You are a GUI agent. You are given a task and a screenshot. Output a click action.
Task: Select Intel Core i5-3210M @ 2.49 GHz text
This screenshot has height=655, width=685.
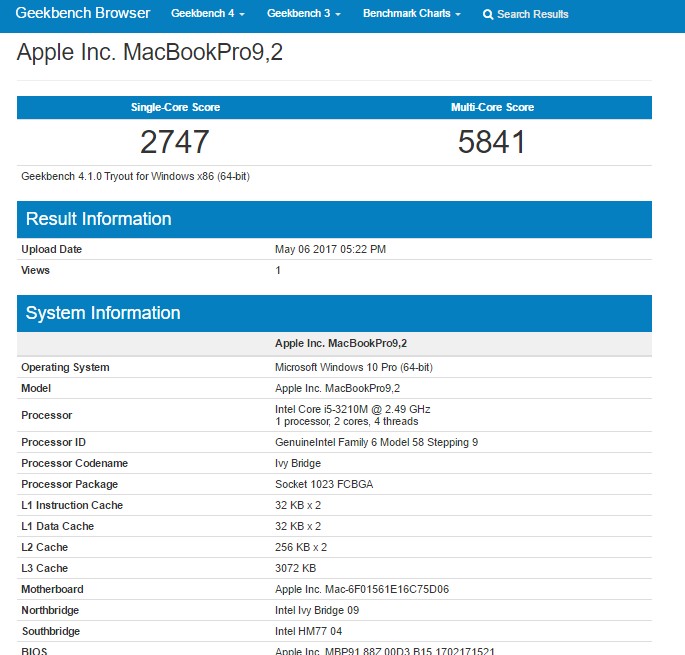point(353,409)
